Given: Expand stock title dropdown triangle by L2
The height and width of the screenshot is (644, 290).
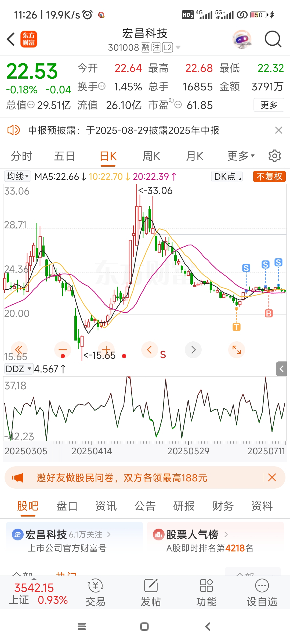Looking at the screenshot, I should (x=178, y=47).
